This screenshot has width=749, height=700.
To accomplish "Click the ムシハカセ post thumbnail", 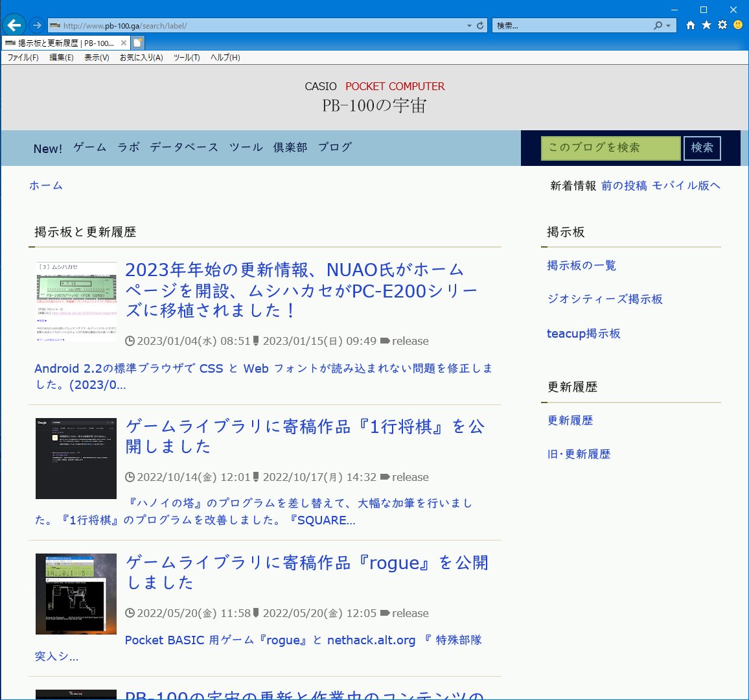I will tap(76, 302).
